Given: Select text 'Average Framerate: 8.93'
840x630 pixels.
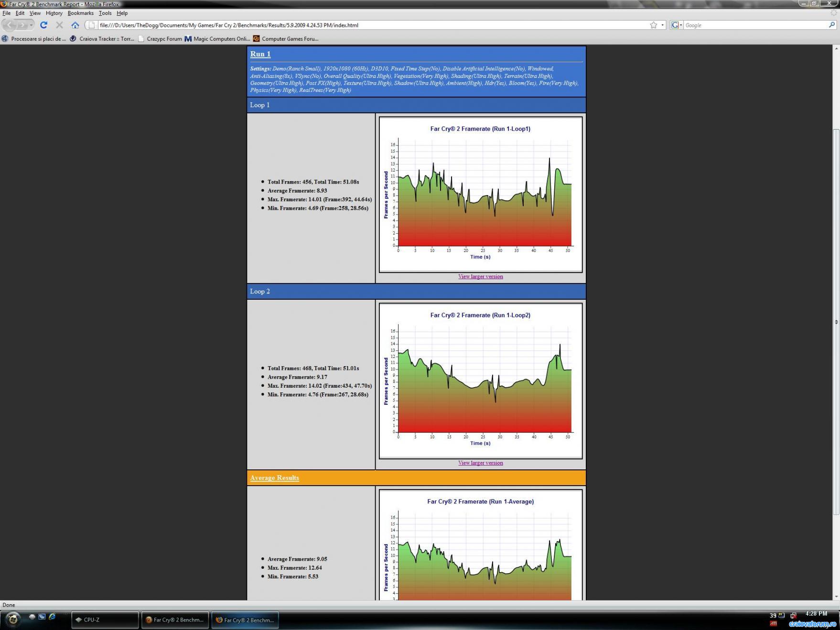Looking at the screenshot, I should (297, 190).
